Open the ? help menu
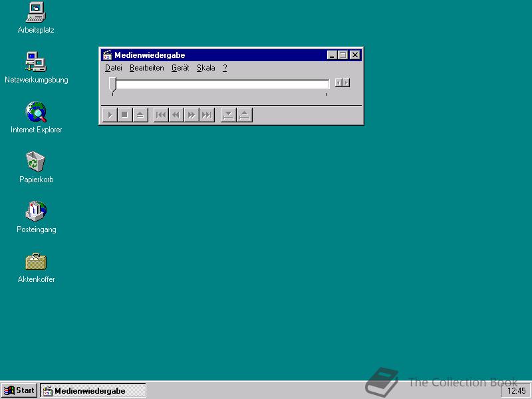Screen dimensions: 532x399 pos(225,68)
